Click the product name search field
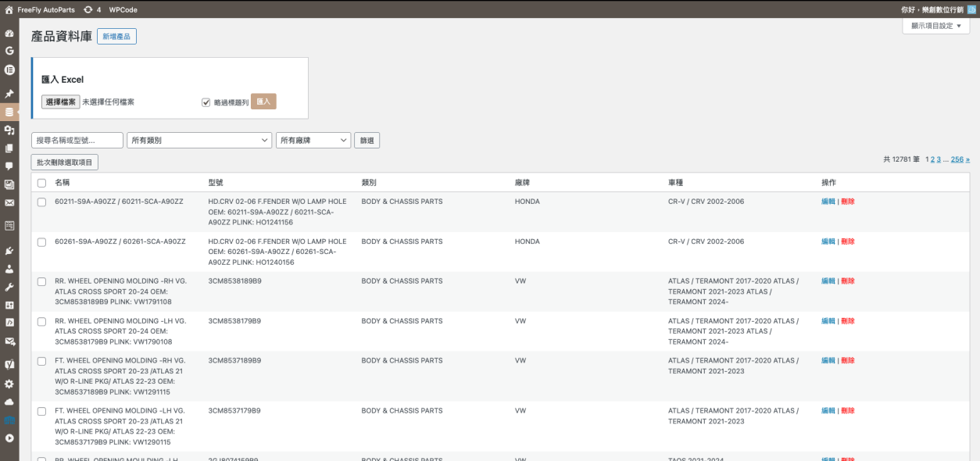The width and height of the screenshot is (980, 461). point(77,141)
